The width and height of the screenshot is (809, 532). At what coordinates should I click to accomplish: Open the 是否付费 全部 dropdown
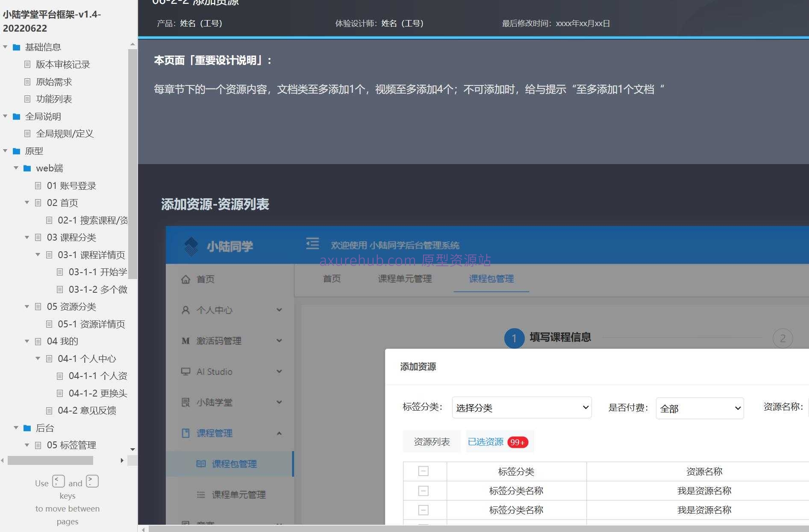point(699,408)
